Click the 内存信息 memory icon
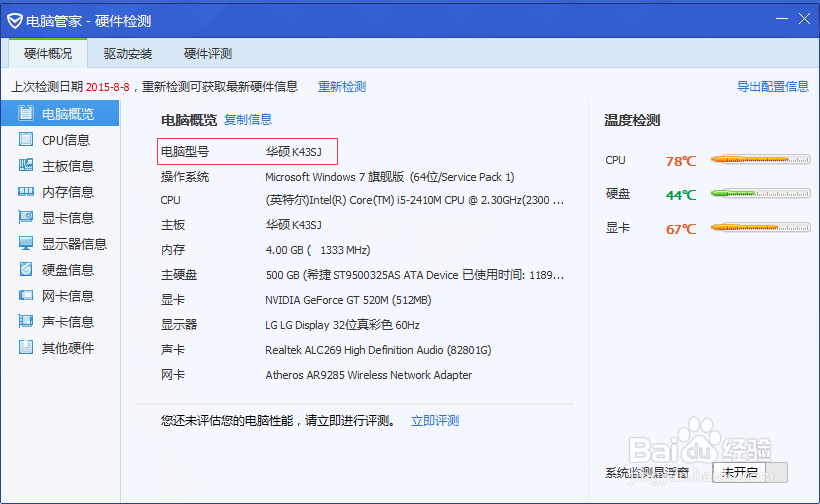This screenshot has height=504, width=820. pos(26,191)
